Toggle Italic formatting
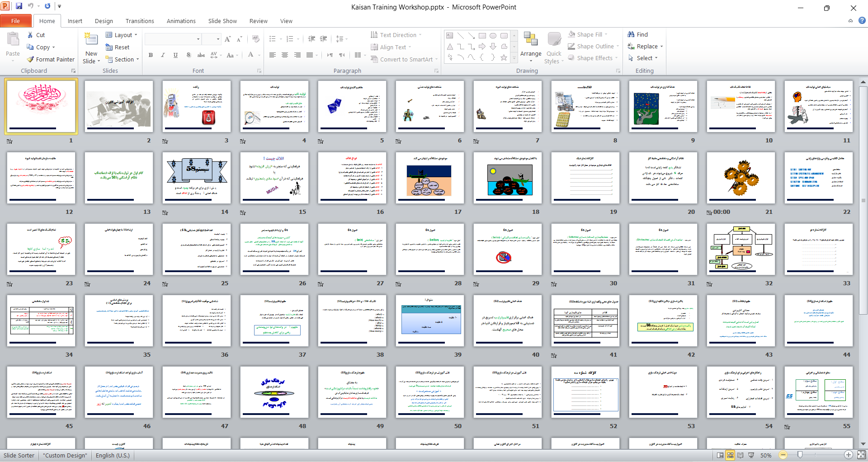 pos(163,55)
